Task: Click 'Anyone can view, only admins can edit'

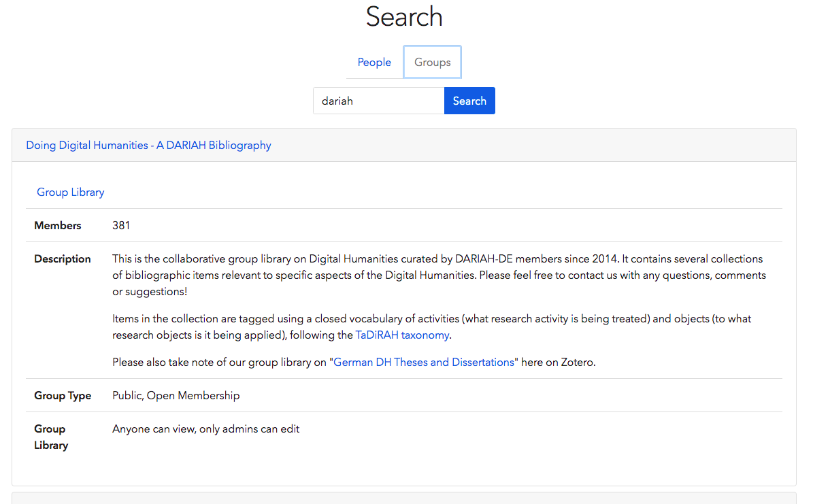Action: point(206,429)
